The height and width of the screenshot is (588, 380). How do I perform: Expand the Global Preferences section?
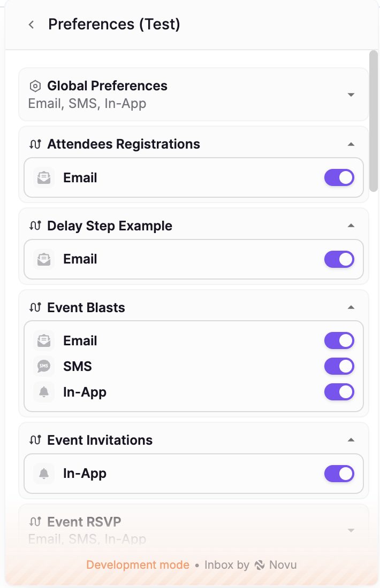point(351,94)
